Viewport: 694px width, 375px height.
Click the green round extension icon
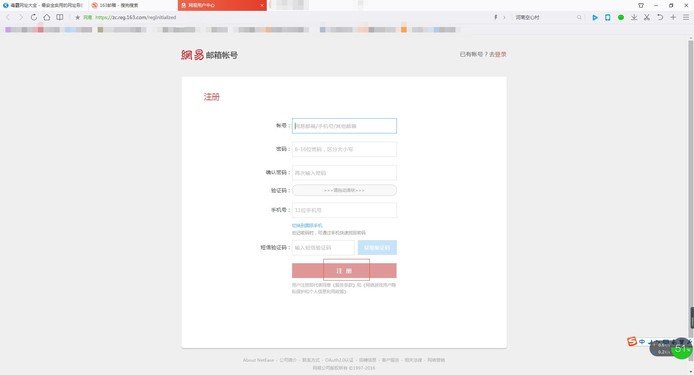click(621, 17)
